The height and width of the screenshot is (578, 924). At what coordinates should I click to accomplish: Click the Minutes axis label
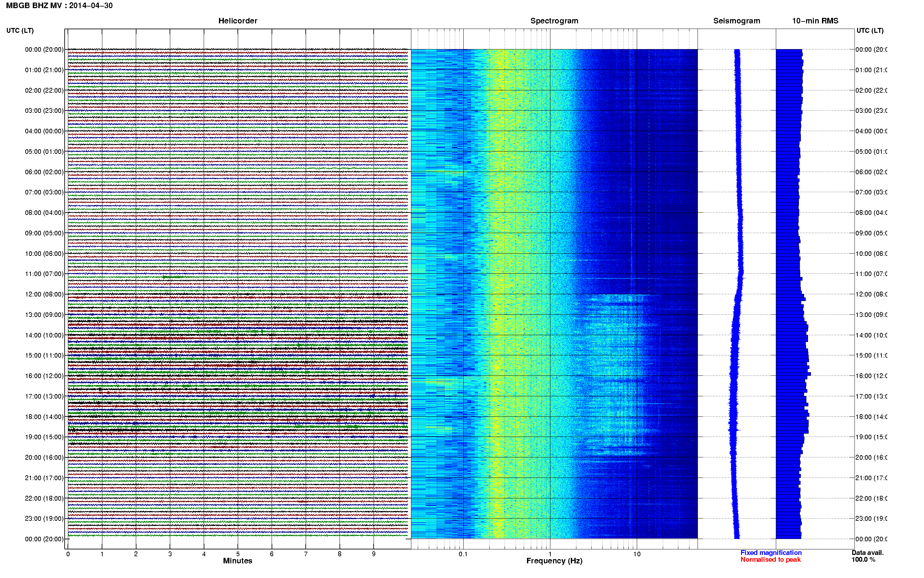[237, 561]
